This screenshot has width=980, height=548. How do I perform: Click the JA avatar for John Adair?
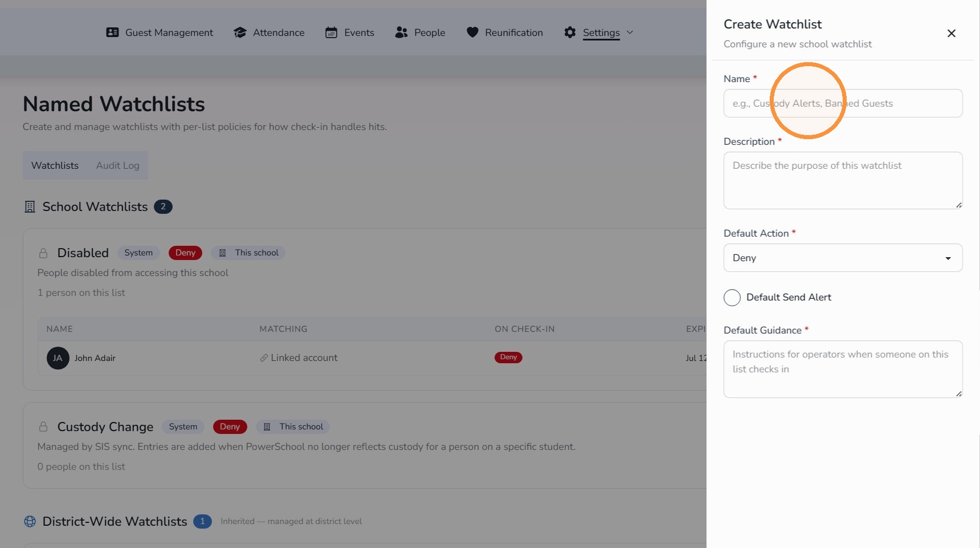pyautogui.click(x=58, y=358)
